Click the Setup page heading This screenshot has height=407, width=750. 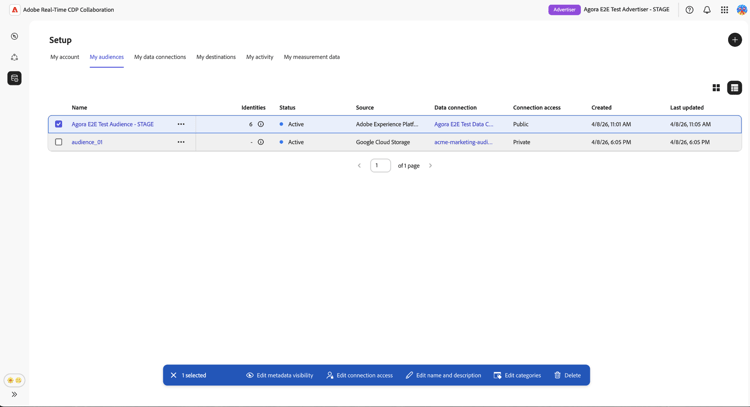coord(60,40)
